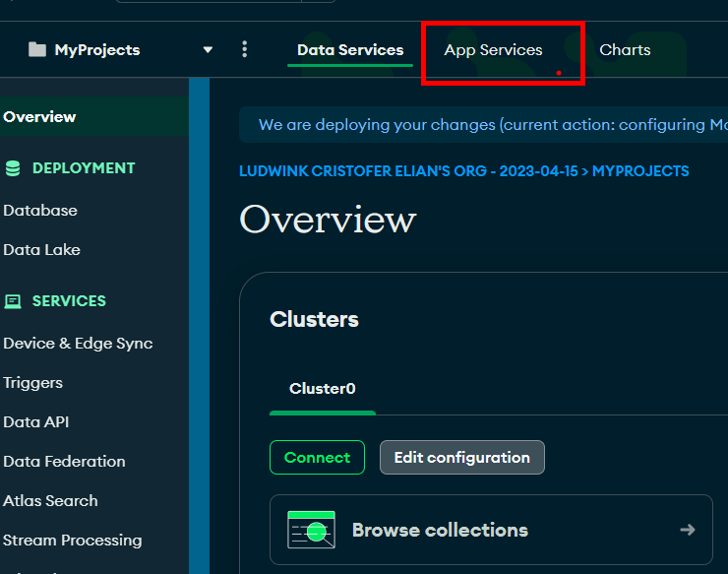Click the SERVICES section heading
The width and height of the screenshot is (728, 574).
[69, 300]
